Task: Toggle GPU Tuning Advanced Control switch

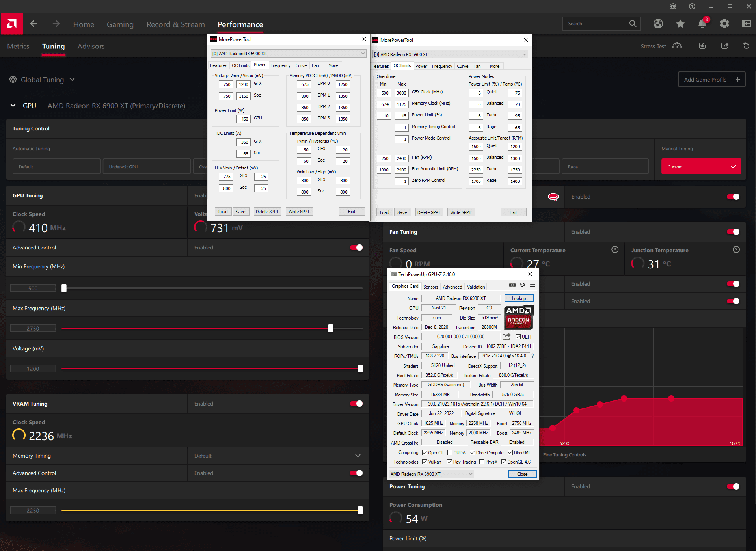Action: pos(356,248)
